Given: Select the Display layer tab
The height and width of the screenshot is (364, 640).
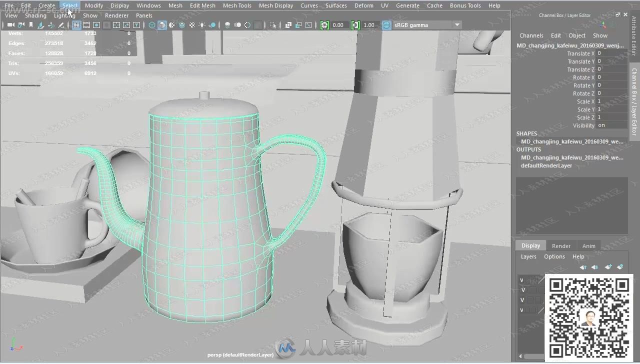Looking at the screenshot, I should pos(530,245).
